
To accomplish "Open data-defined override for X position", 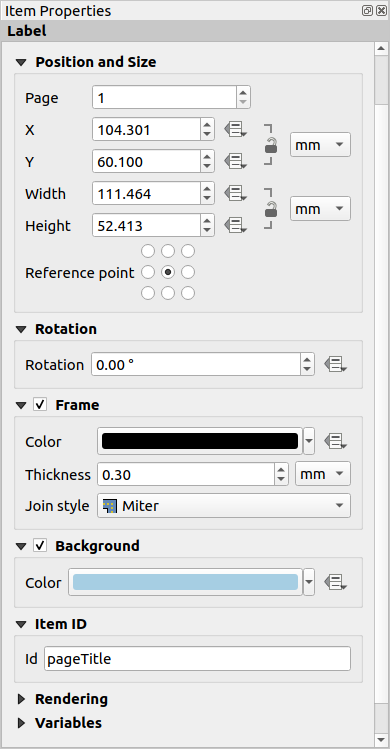I will [236, 129].
